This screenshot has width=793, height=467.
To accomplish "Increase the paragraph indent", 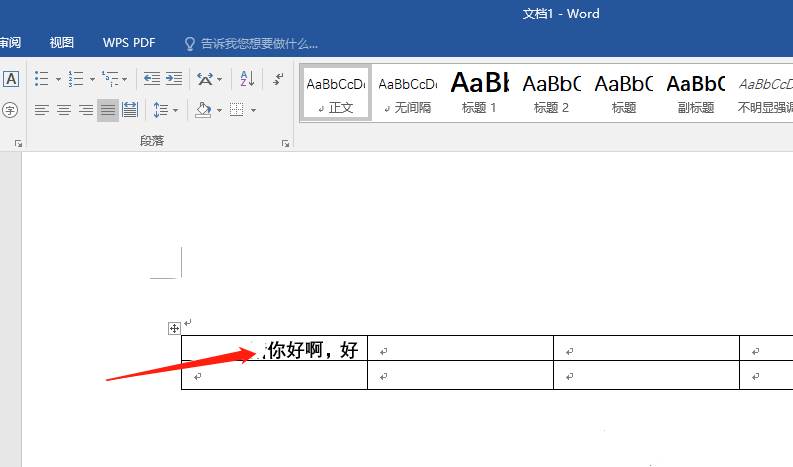I will [x=173, y=78].
